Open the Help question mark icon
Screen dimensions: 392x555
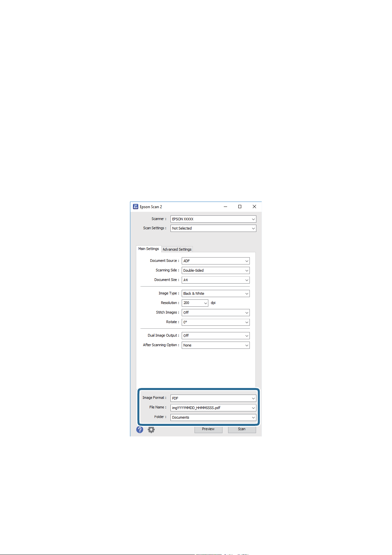[x=140, y=430]
